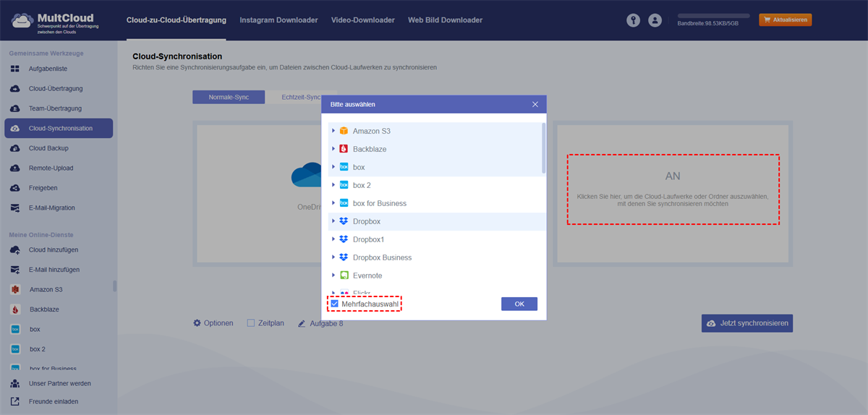
Task: Open the Video-Downloader tab
Action: pyautogui.click(x=363, y=20)
